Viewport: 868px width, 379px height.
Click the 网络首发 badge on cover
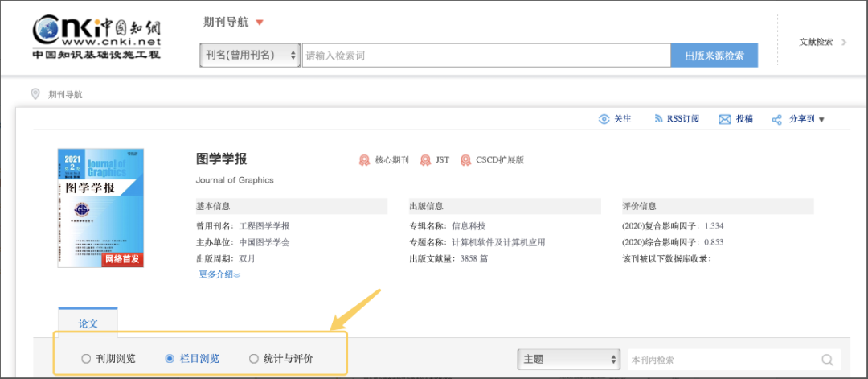[121, 259]
